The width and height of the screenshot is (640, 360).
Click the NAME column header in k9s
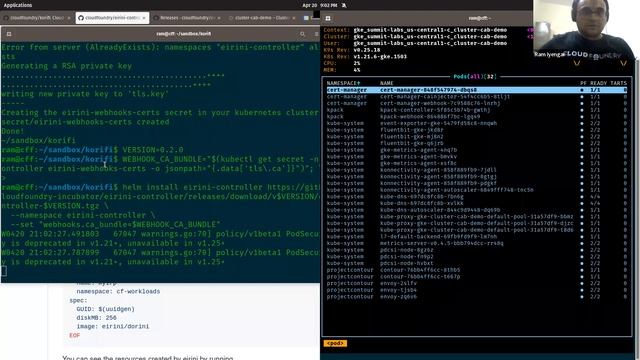(387, 83)
